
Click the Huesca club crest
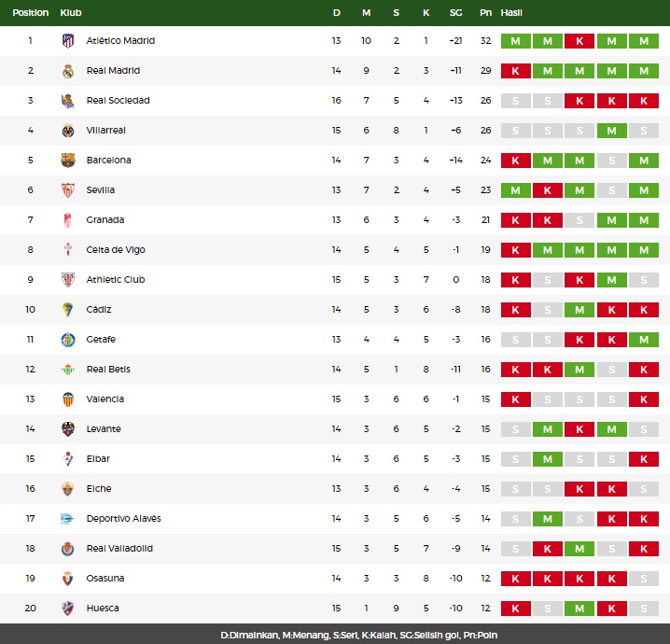(x=68, y=609)
